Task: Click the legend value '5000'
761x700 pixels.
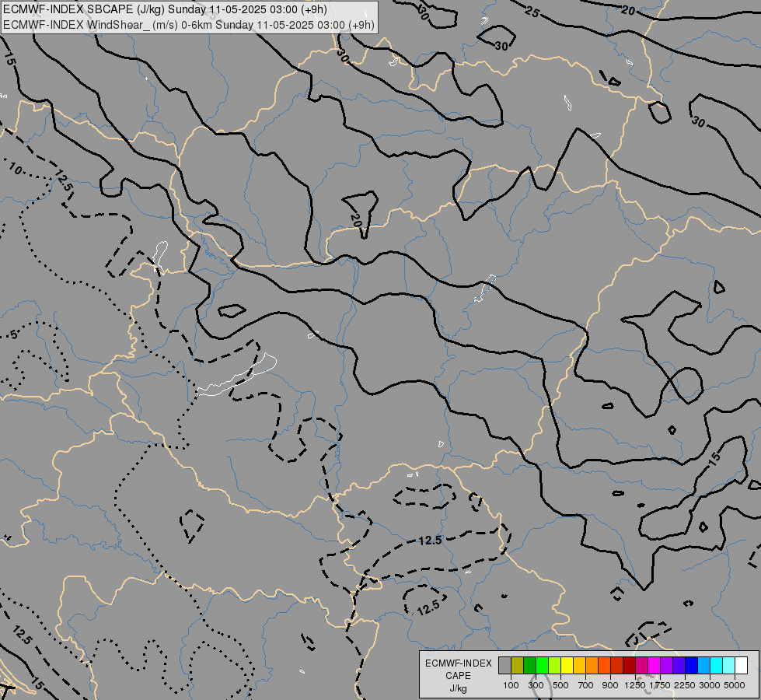Action: coord(735,685)
